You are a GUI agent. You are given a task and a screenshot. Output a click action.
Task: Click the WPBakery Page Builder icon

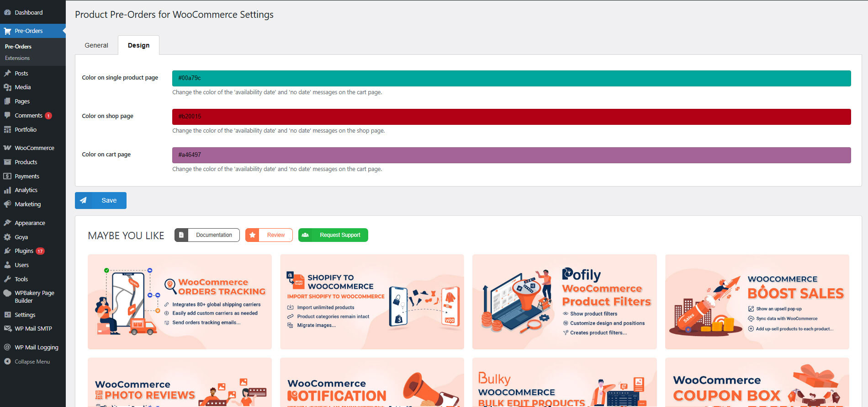tap(7, 293)
